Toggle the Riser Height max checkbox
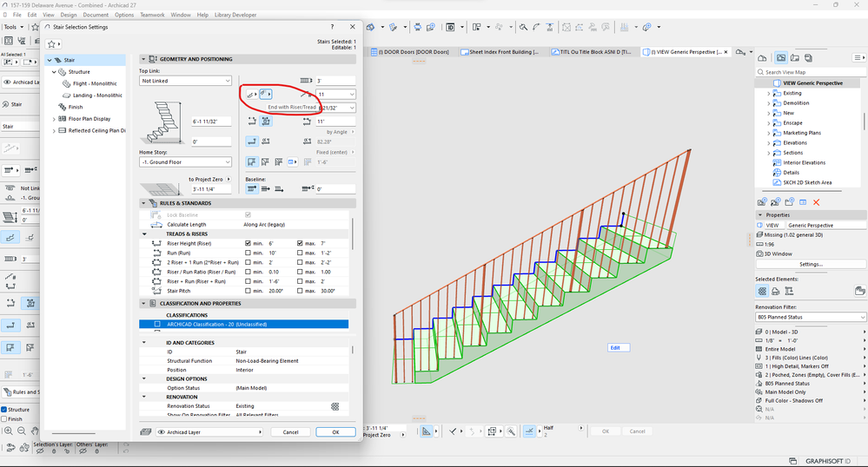868x467 pixels. (300, 243)
